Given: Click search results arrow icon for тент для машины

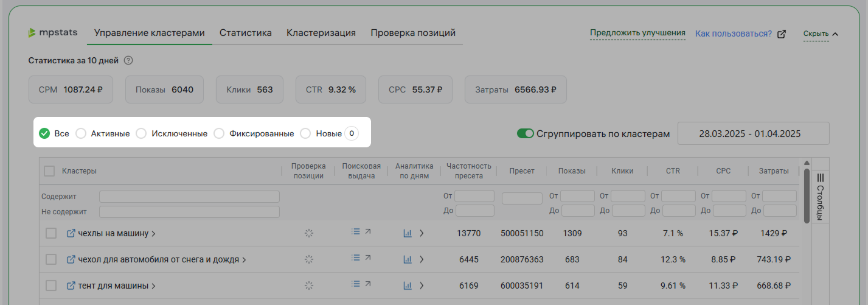Looking at the screenshot, I should (x=368, y=284).
